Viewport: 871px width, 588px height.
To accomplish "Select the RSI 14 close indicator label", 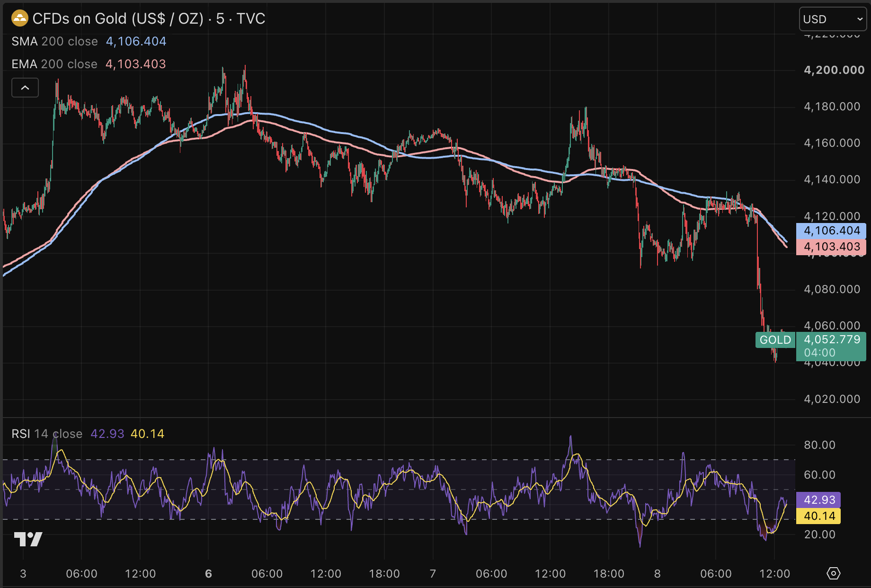I will pyautogui.click(x=47, y=434).
